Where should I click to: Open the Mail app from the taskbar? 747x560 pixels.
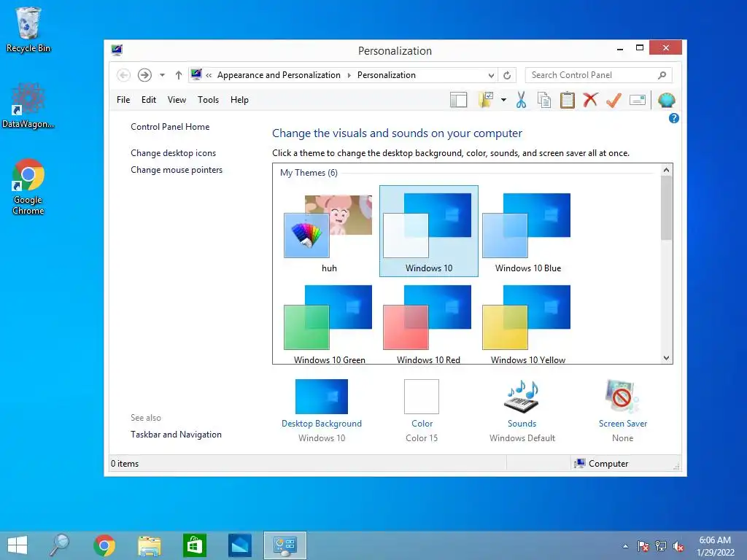[239, 545]
